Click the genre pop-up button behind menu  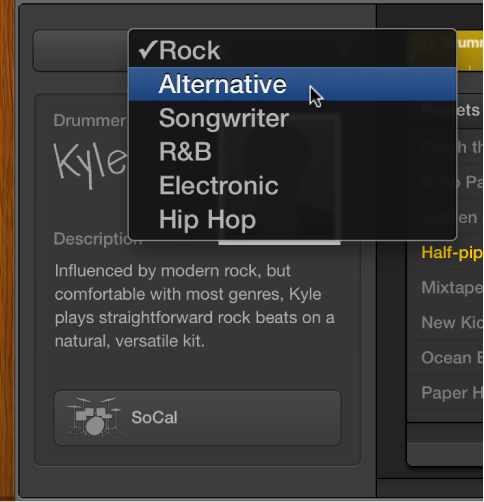point(81,51)
